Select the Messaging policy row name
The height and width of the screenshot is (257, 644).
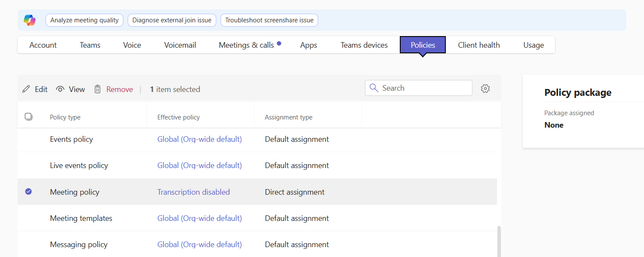point(79,245)
